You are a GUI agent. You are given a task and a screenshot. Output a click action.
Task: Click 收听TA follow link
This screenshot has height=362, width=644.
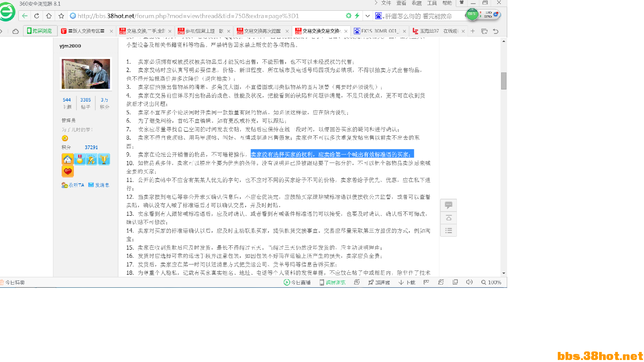73,185
